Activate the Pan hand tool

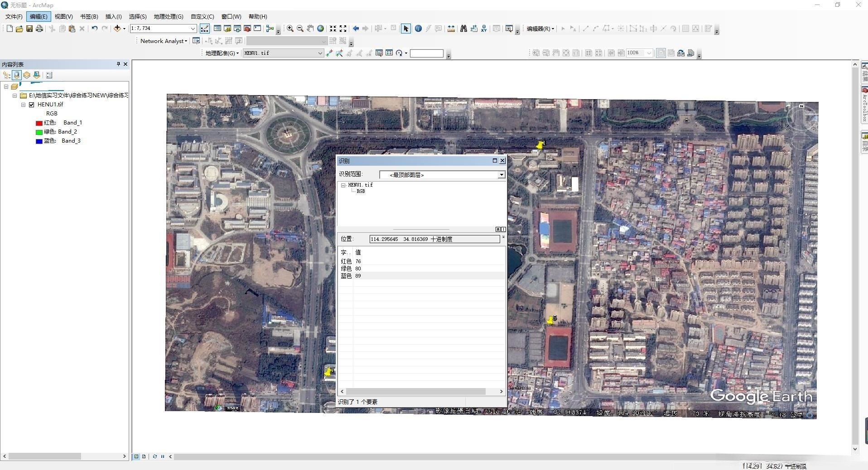point(310,29)
